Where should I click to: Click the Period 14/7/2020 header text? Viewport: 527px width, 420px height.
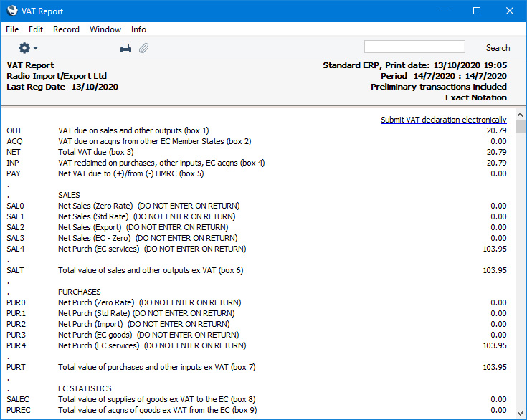tap(444, 76)
